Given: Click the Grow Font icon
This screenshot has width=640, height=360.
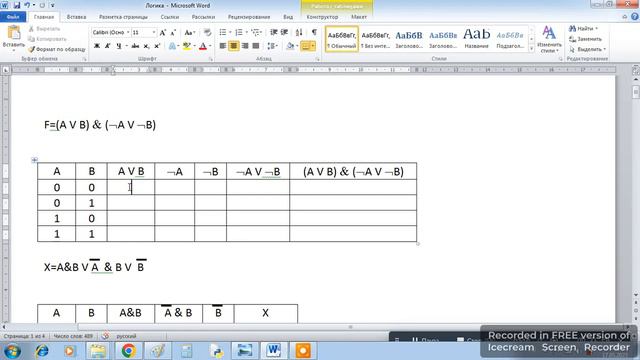Looking at the screenshot, I should [163, 33].
